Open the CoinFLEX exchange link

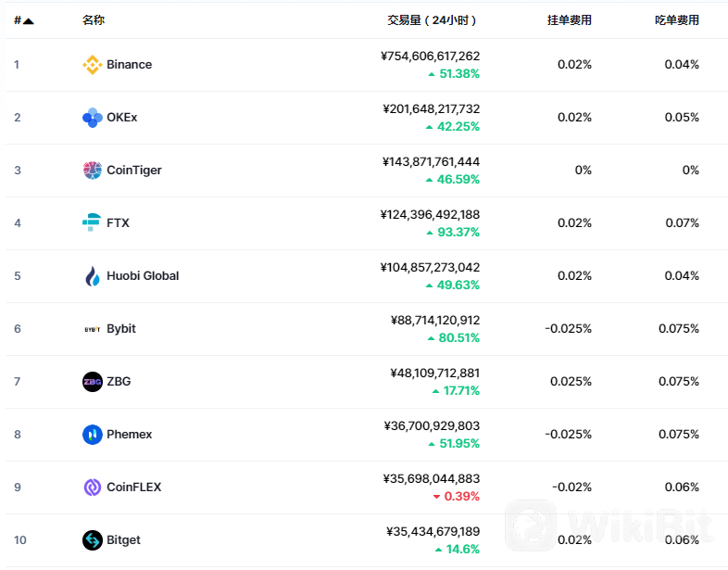133,487
